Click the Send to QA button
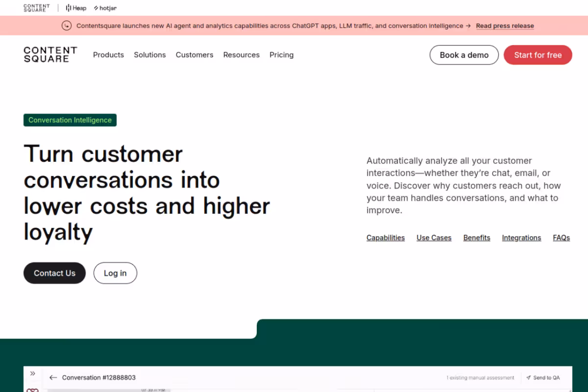 (x=543, y=378)
